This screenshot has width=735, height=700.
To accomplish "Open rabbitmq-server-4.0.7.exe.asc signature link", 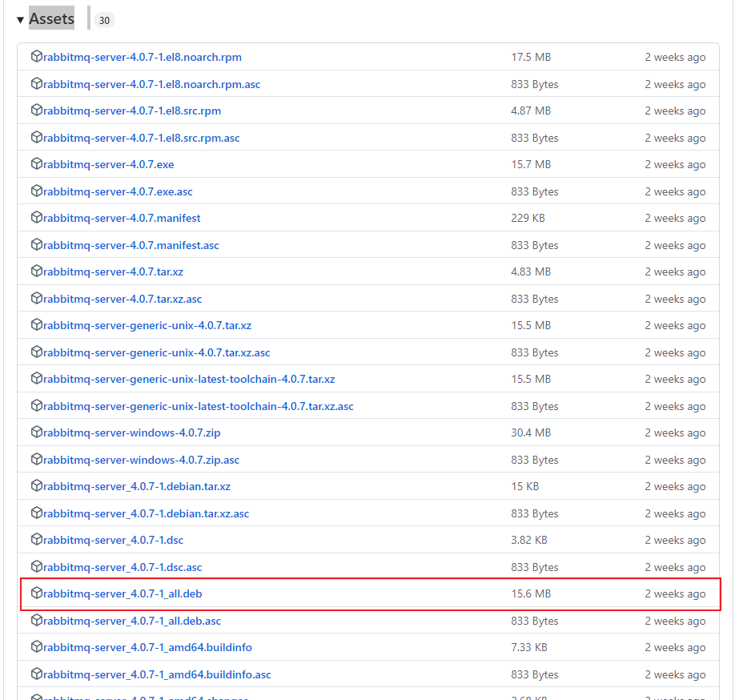I will (x=118, y=191).
